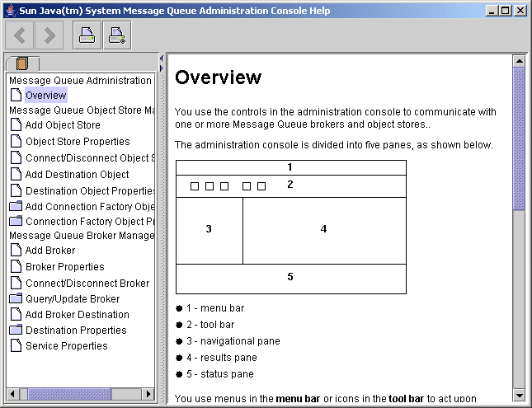Click folder icon beside Query/Update Broker
Screen dimensions: 532x408
pyautogui.click(x=16, y=298)
